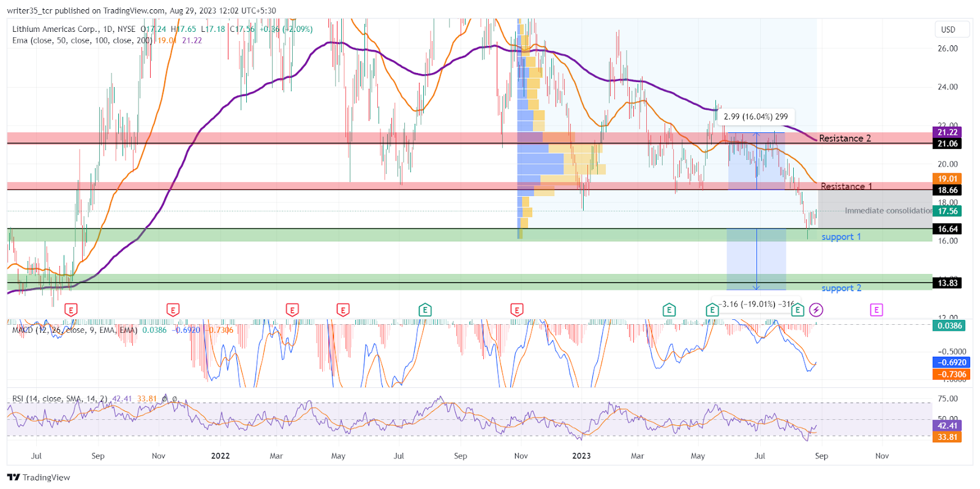Click the 26.00 price axis label
Screen dimensions: 980x489
(948, 48)
